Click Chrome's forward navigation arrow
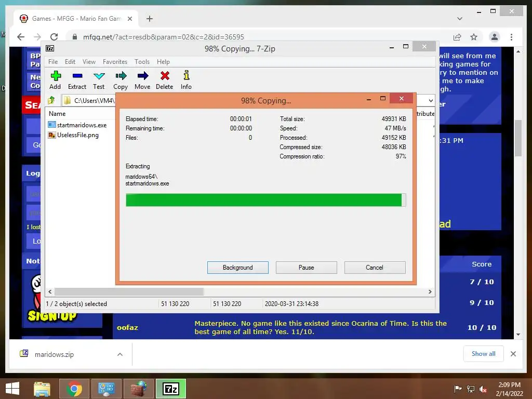 click(x=37, y=37)
